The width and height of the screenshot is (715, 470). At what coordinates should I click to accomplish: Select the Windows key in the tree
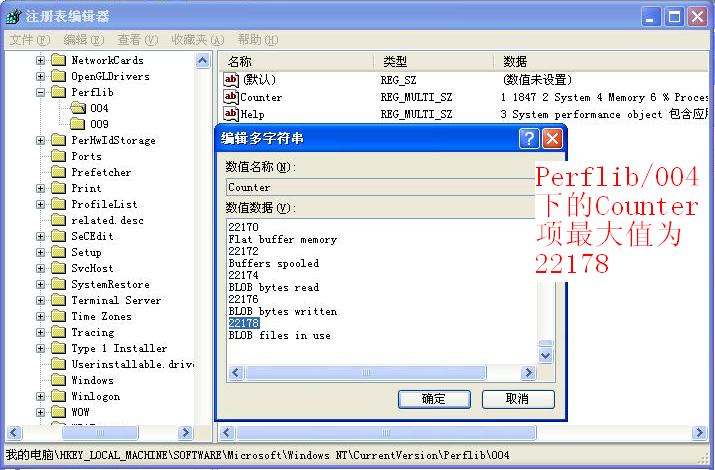(x=93, y=380)
